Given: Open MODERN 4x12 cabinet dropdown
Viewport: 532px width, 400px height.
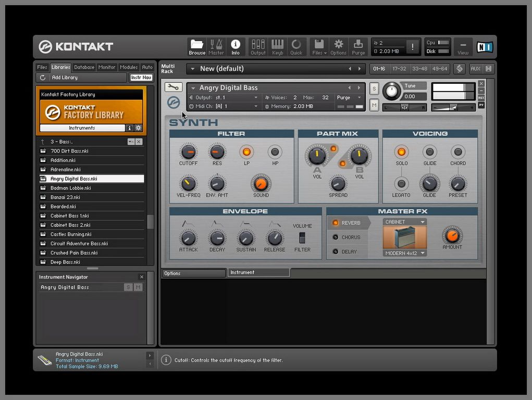Looking at the screenshot, I should (404, 253).
